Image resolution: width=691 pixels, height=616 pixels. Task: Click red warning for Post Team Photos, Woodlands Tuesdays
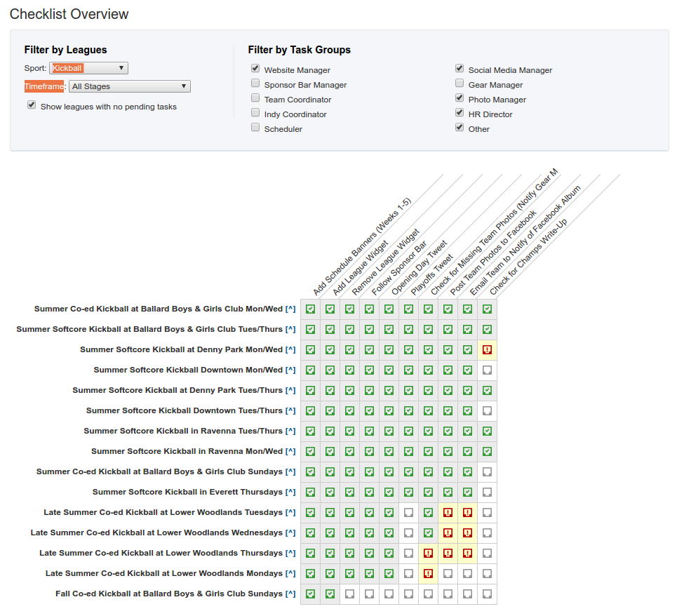448,512
